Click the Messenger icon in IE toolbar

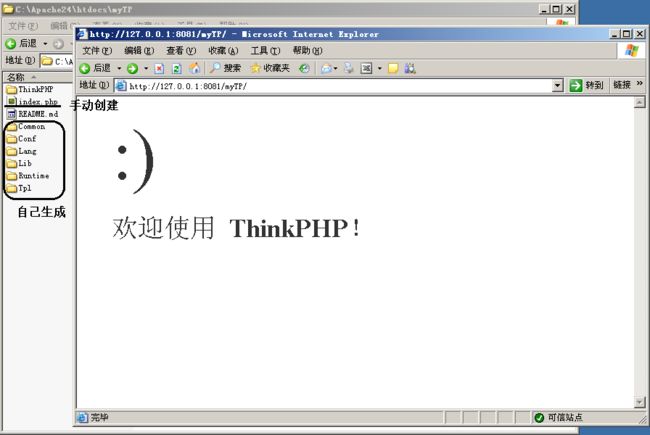pyautogui.click(x=410, y=68)
